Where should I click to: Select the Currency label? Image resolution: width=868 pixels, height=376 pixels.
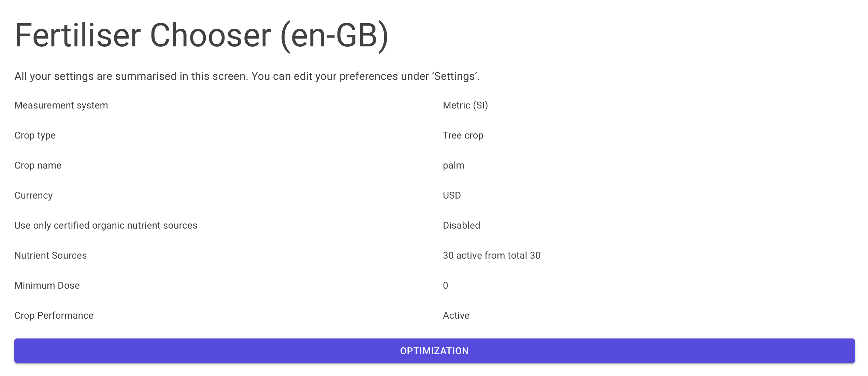click(33, 196)
